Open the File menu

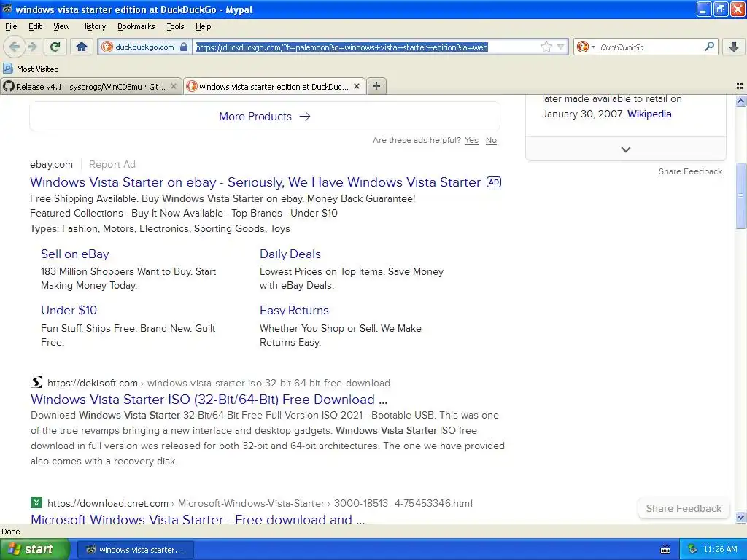point(11,26)
